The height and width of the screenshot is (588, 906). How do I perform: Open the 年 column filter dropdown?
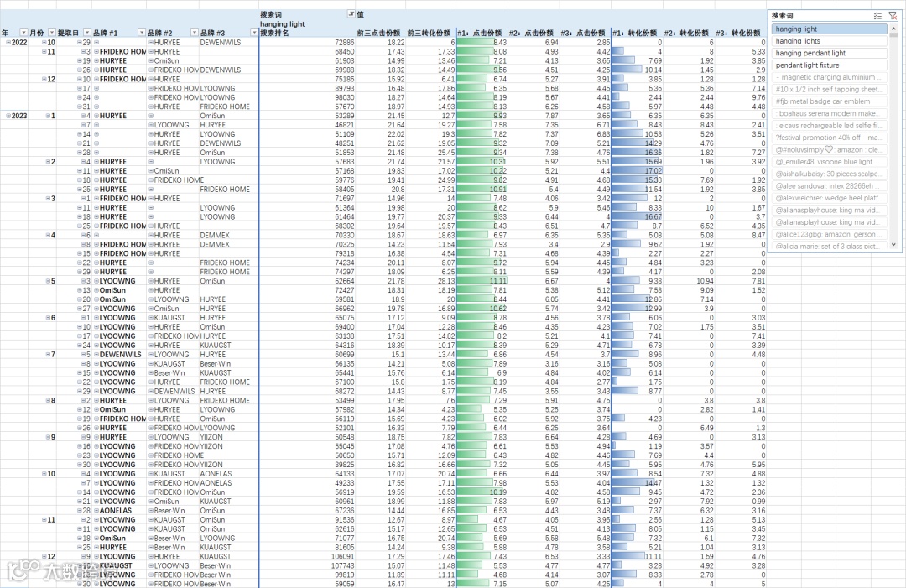click(23, 33)
